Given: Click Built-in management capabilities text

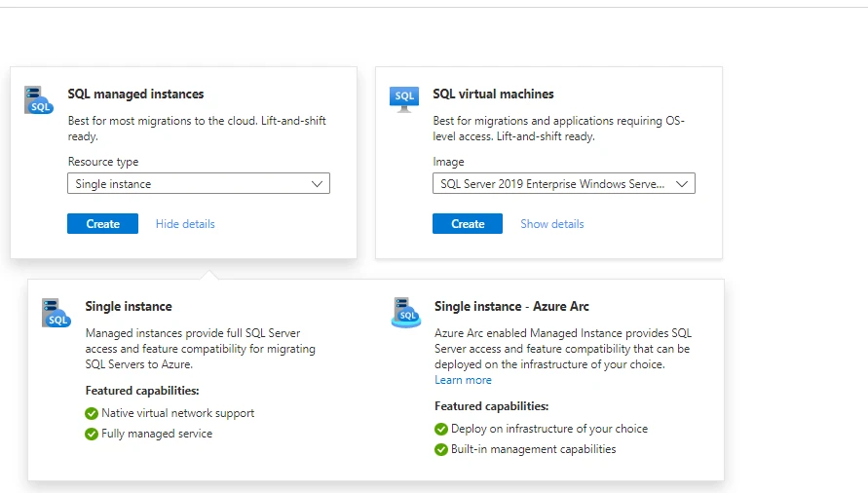Looking at the screenshot, I should pyautogui.click(x=533, y=449).
